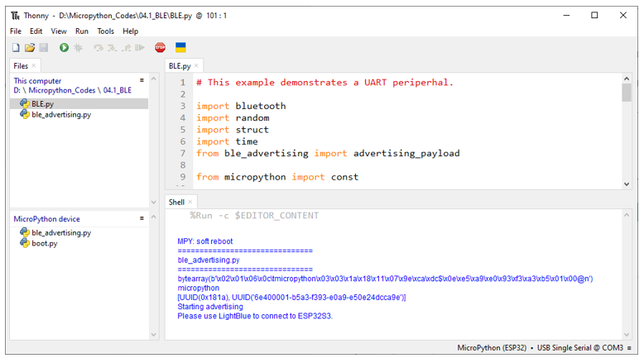Open a file using the folder icon
Image resolution: width=644 pixels, height=358 pixels.
[30, 48]
